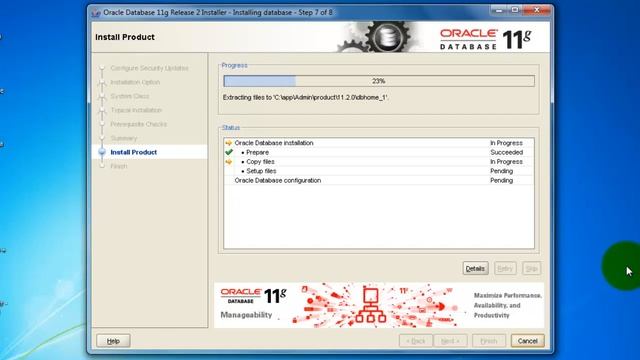Select Configure Security Updates step

coord(149,68)
